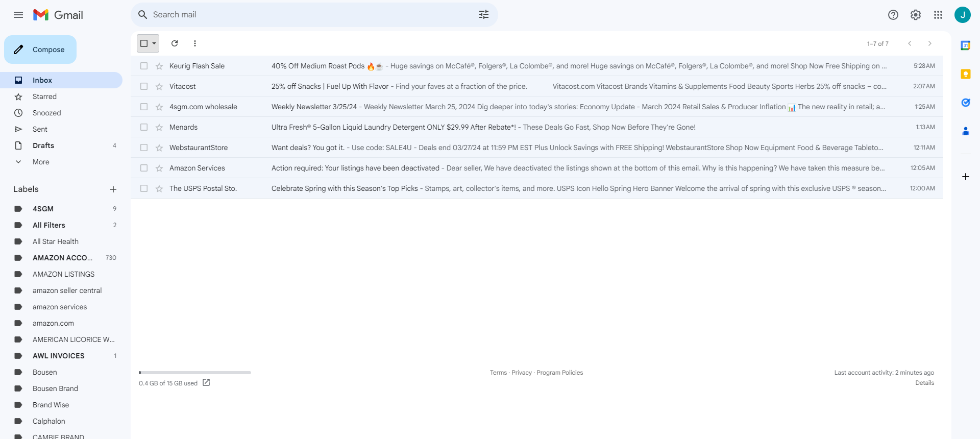980x439 pixels.
Task: Star the WebstaurantStore email
Action: click(x=159, y=148)
